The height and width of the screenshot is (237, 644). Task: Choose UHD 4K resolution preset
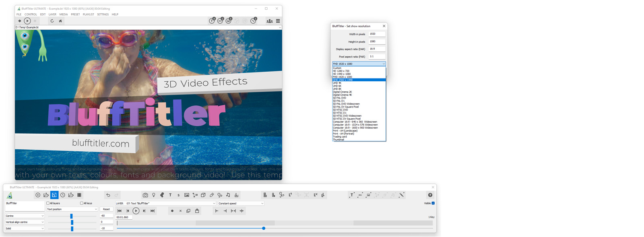(x=359, y=83)
